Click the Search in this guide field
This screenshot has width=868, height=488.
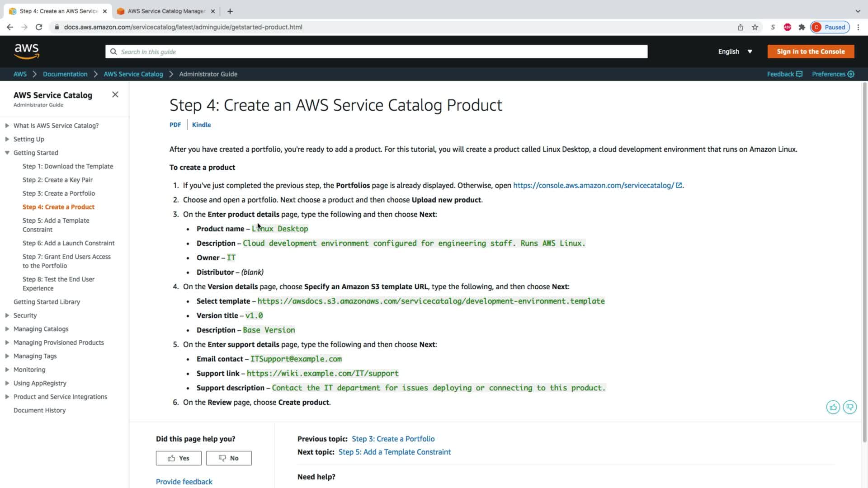tap(376, 52)
